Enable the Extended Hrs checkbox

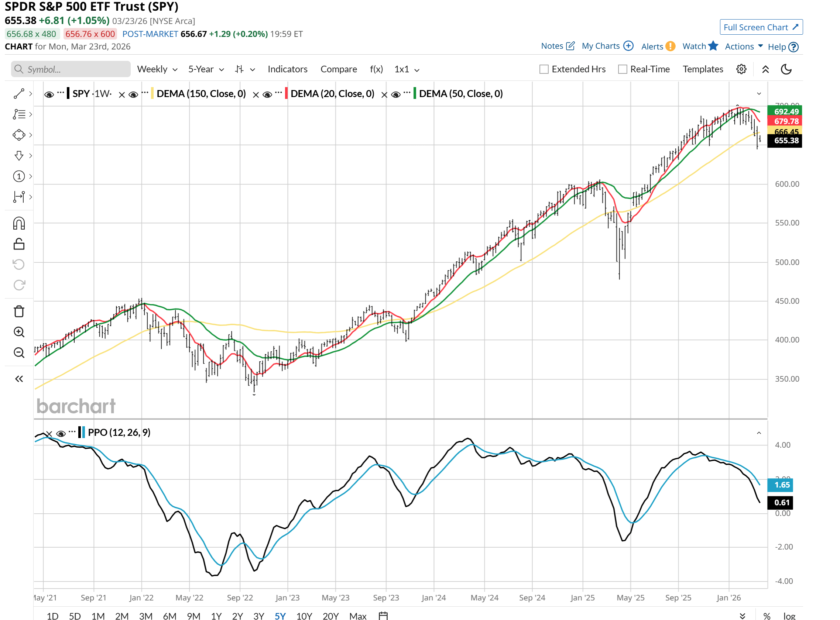click(544, 69)
